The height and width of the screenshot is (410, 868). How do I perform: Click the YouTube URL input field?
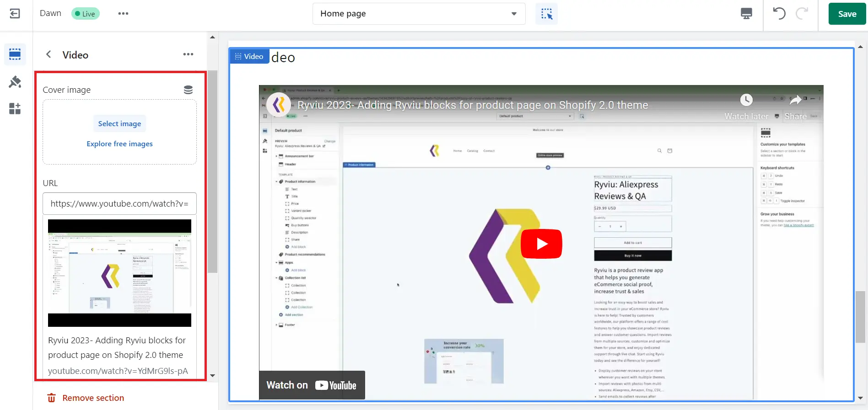(119, 203)
